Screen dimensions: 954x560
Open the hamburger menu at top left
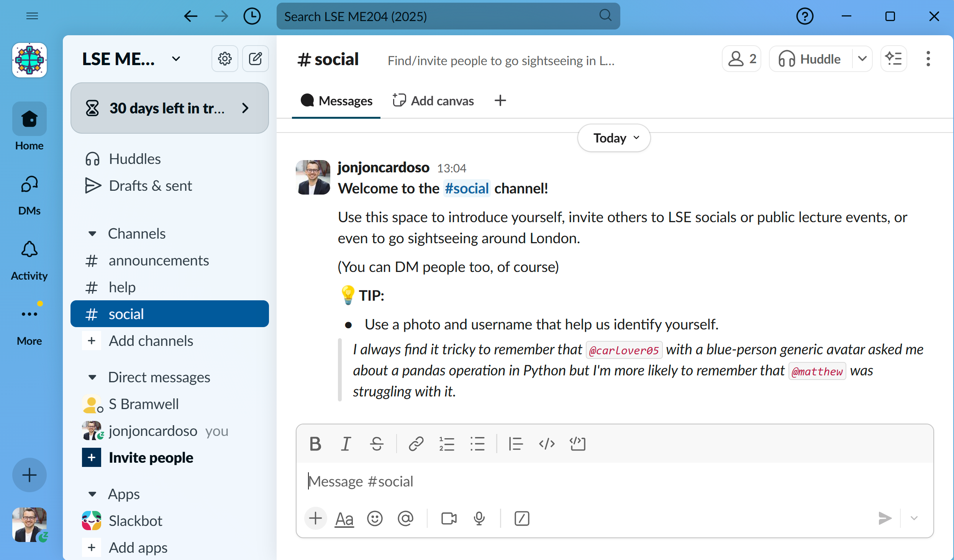point(32,16)
